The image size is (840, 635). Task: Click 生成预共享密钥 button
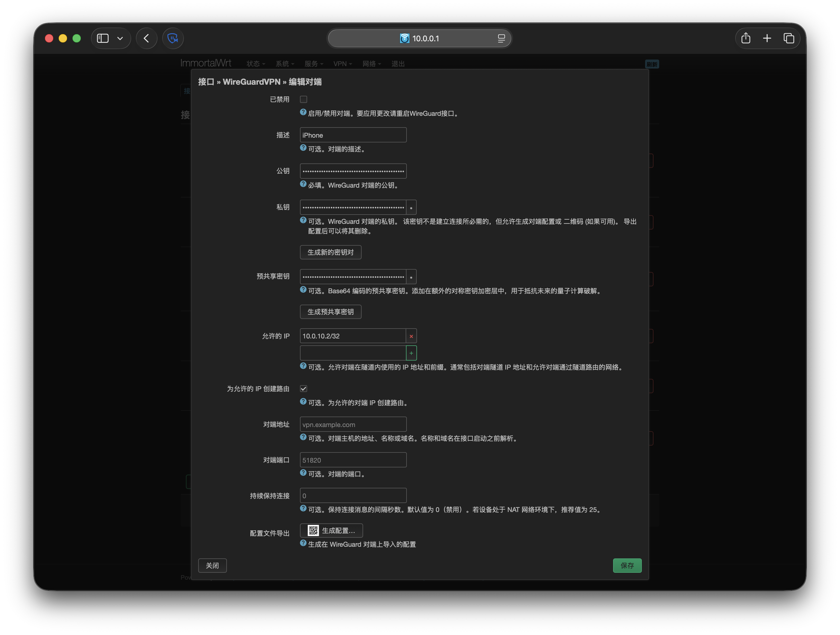pyautogui.click(x=330, y=312)
